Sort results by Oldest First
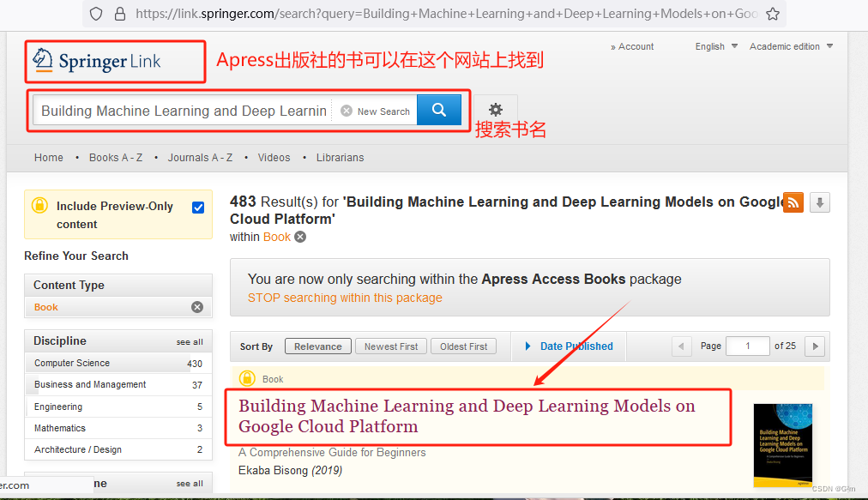This screenshot has width=868, height=500. (463, 346)
